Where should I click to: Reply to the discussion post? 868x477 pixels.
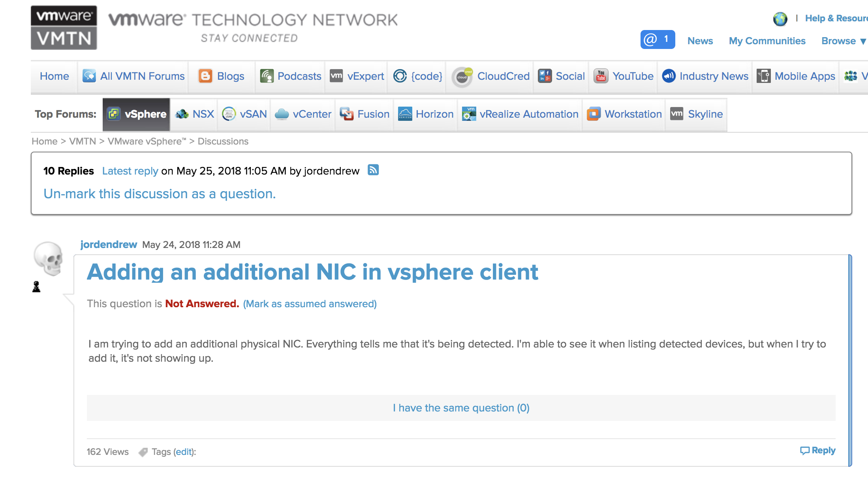818,451
